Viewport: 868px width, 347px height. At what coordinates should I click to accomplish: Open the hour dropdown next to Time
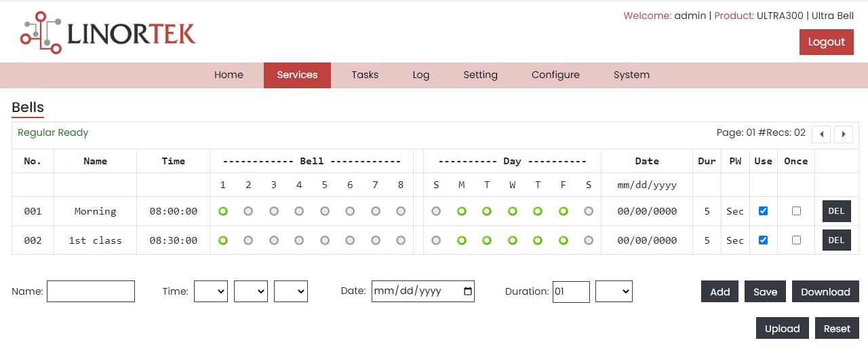click(211, 291)
